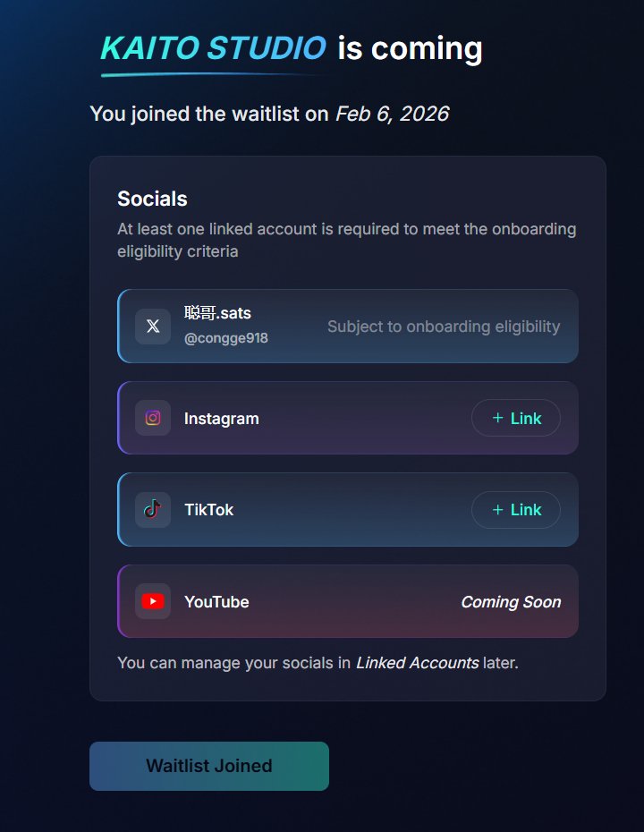Click the X (Twitter) logo icon
Viewport: 644px width, 832px height.
click(x=153, y=327)
